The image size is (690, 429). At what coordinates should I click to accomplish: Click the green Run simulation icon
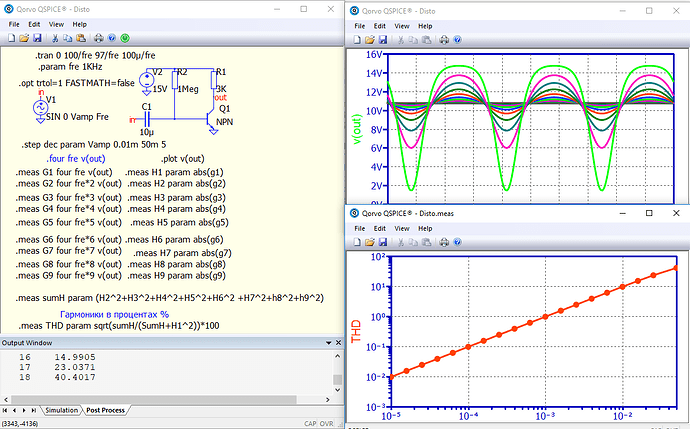(123, 38)
